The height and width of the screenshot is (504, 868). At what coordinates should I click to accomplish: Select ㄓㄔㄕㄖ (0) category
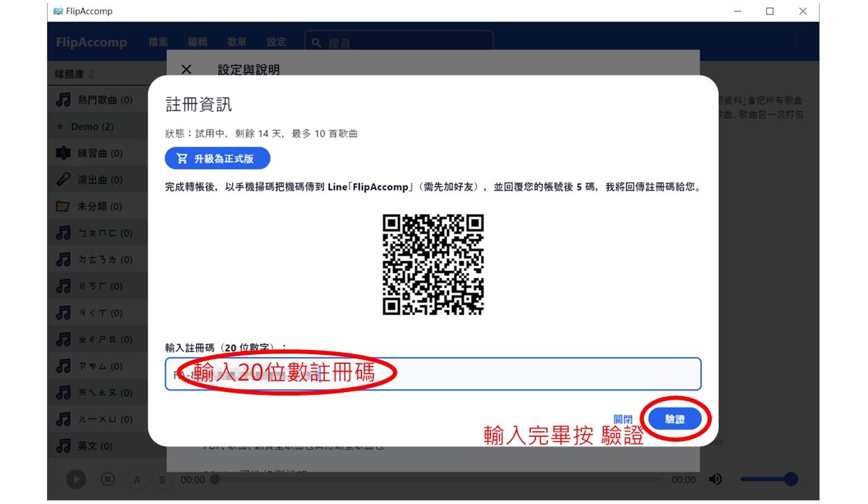point(97,339)
